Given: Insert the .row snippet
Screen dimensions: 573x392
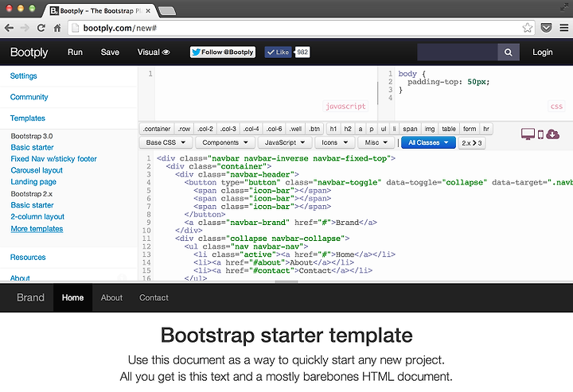Looking at the screenshot, I should 184,129.
